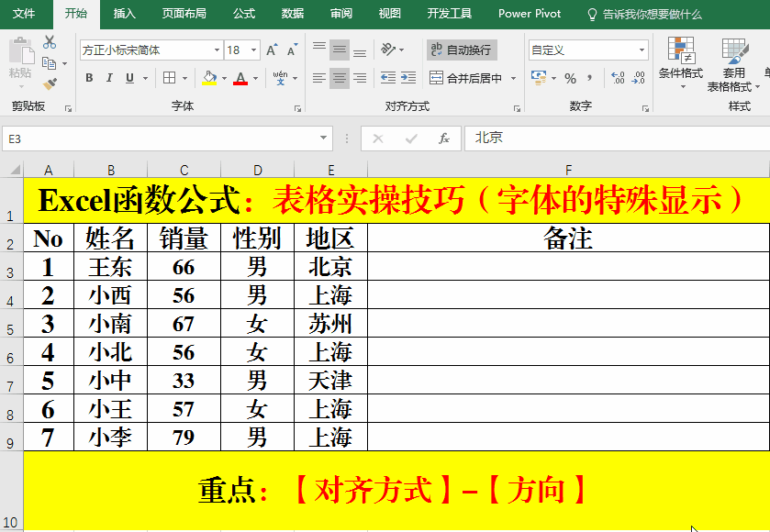The width and height of the screenshot is (770, 532).
Task: Open the font name dropdown
Action: [215, 50]
